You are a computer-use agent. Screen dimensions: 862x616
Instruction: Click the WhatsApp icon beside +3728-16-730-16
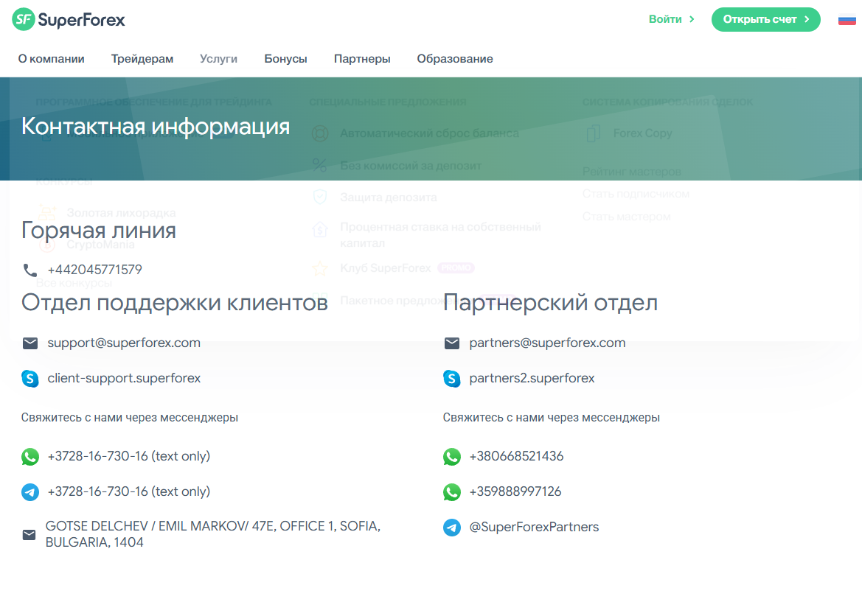point(30,456)
